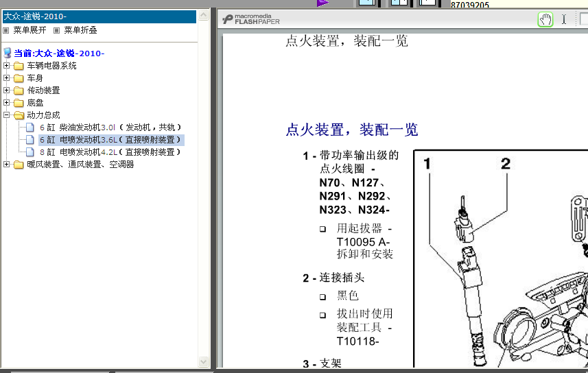Open 当前:大众-途锐-2010- root link
The height and width of the screenshot is (373, 588).
click(x=59, y=53)
